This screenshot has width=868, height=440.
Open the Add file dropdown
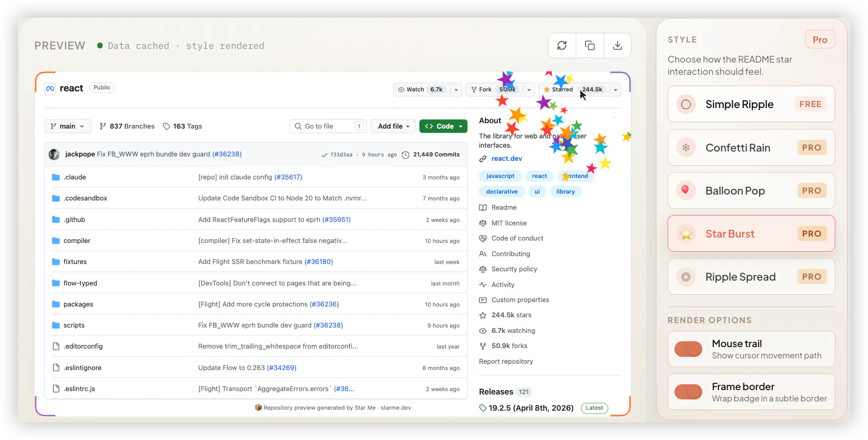(393, 126)
